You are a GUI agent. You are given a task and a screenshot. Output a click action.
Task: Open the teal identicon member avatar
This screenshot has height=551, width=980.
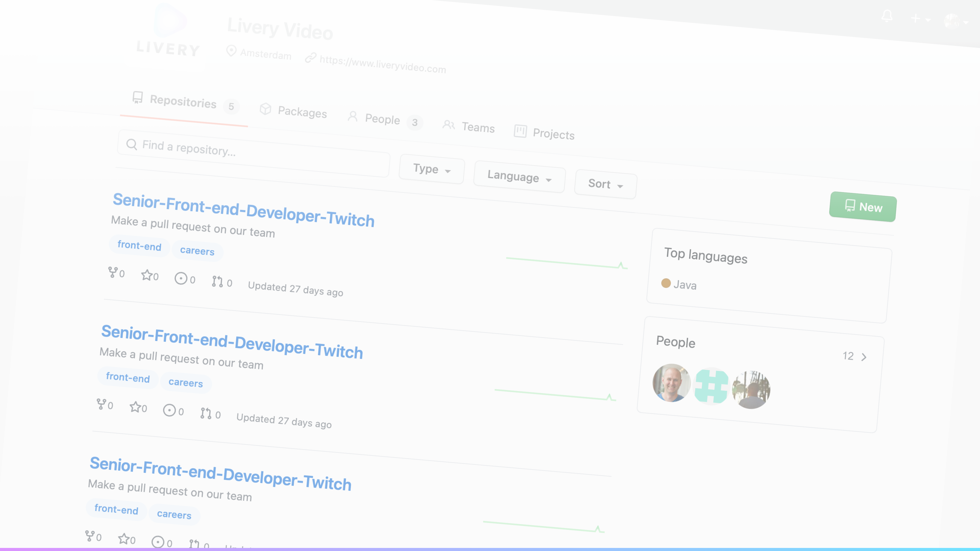point(711,387)
